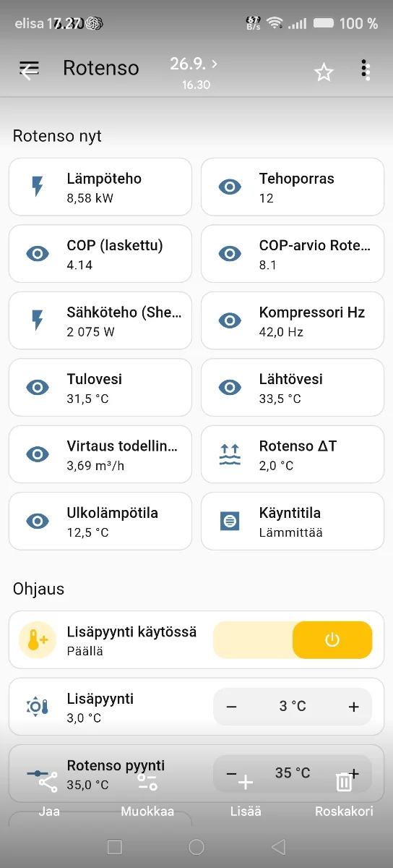The height and width of the screenshot is (868, 393).
Task: Increase Lisäpyynti value with plus button
Action: 354,707
